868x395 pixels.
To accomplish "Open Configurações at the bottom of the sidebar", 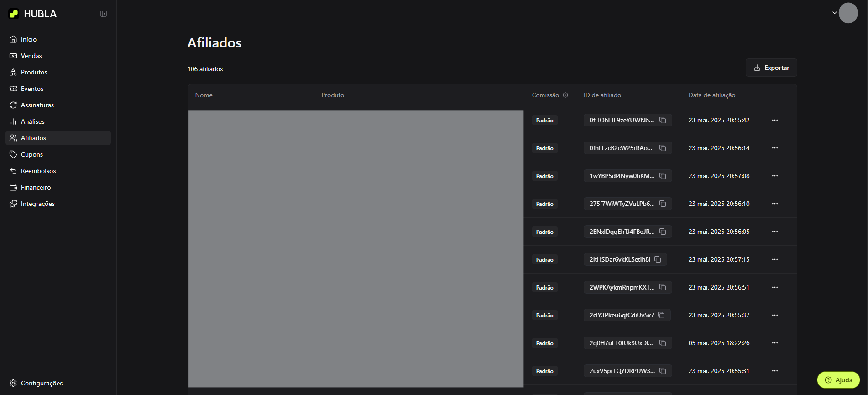I will (42, 383).
